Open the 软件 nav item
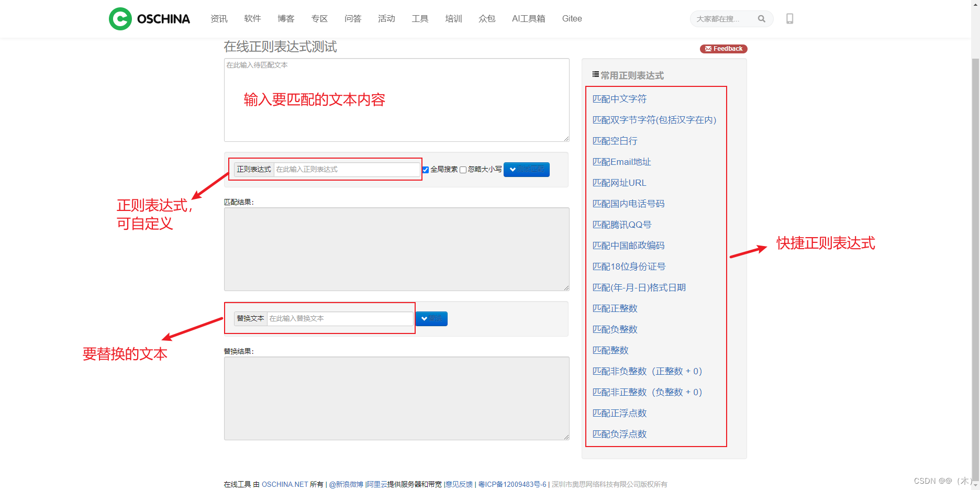 [252, 19]
